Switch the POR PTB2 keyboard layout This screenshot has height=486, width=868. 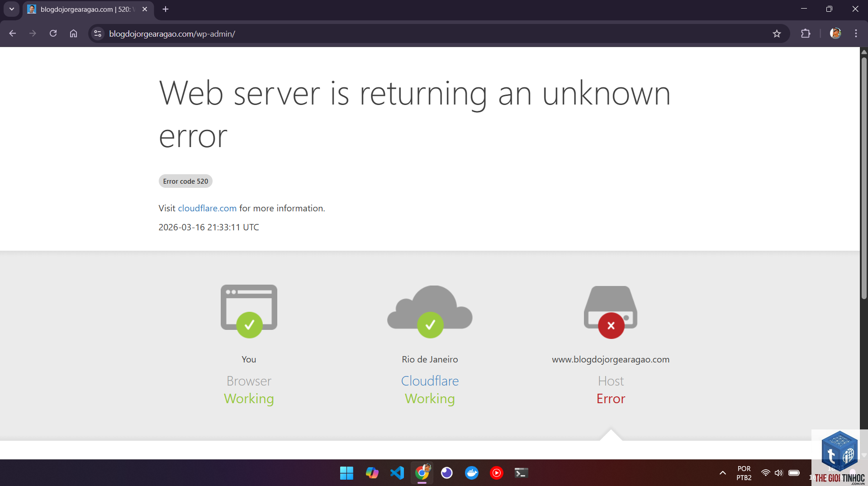tap(744, 473)
